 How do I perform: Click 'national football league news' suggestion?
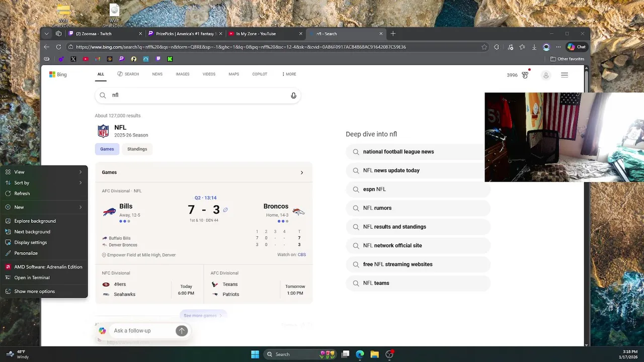[x=418, y=152]
